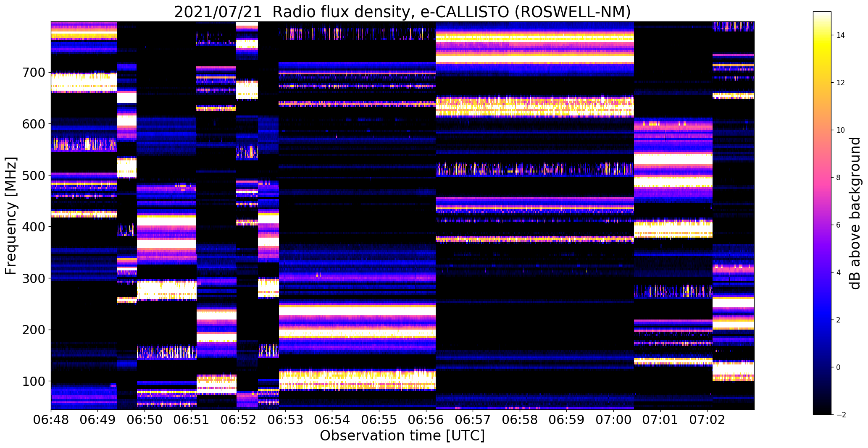Click the 200 frequency tick label

[33, 330]
